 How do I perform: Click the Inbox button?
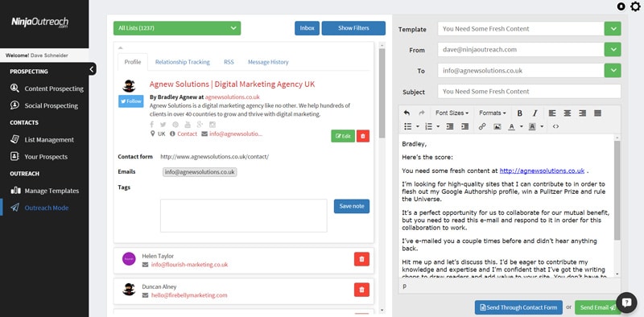point(307,28)
